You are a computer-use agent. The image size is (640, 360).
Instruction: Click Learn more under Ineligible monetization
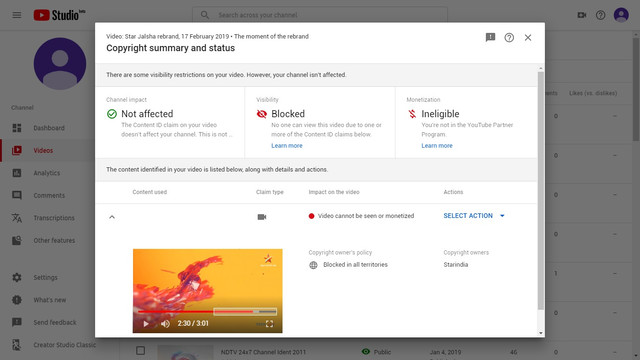[x=437, y=146]
